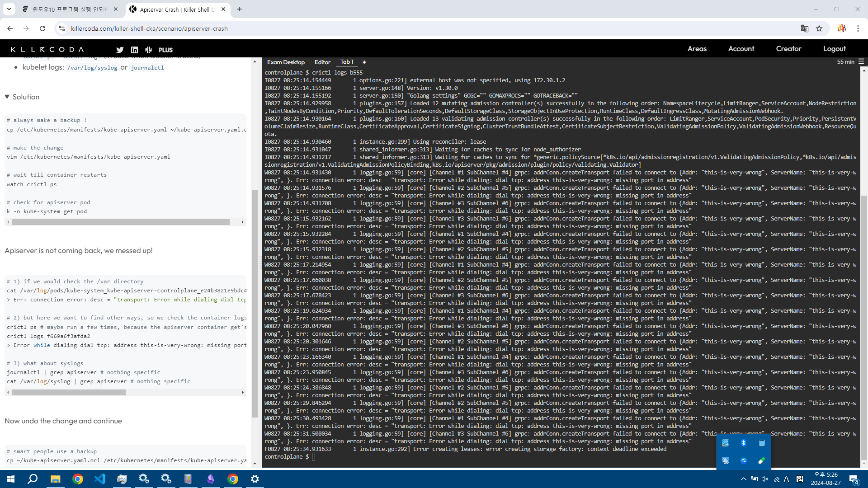
Task: Open the browser tab search dropdown
Action: tap(9, 9)
